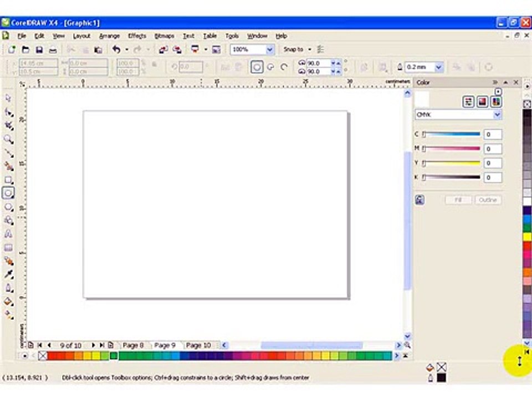
Task: Click the Magenta M value field
Action: coord(493,149)
